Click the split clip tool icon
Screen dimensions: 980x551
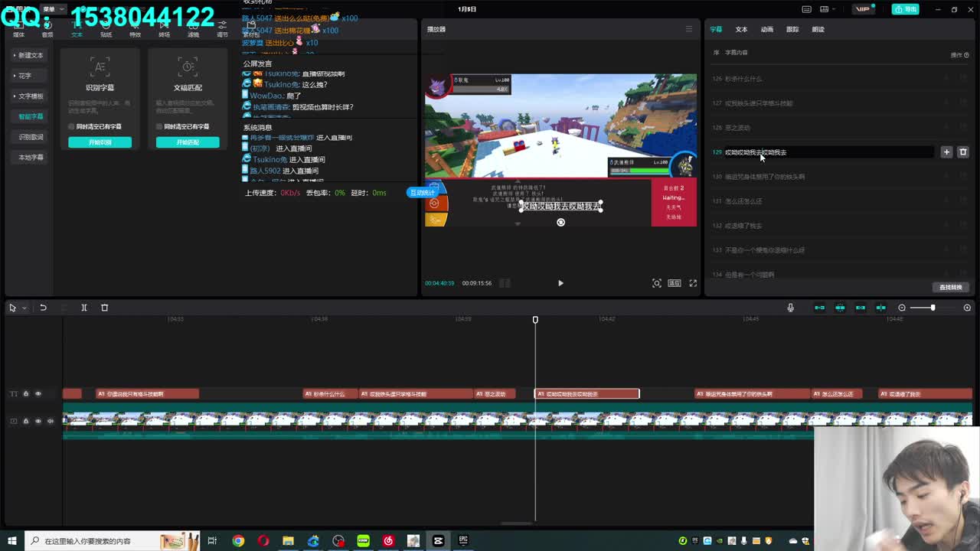84,308
